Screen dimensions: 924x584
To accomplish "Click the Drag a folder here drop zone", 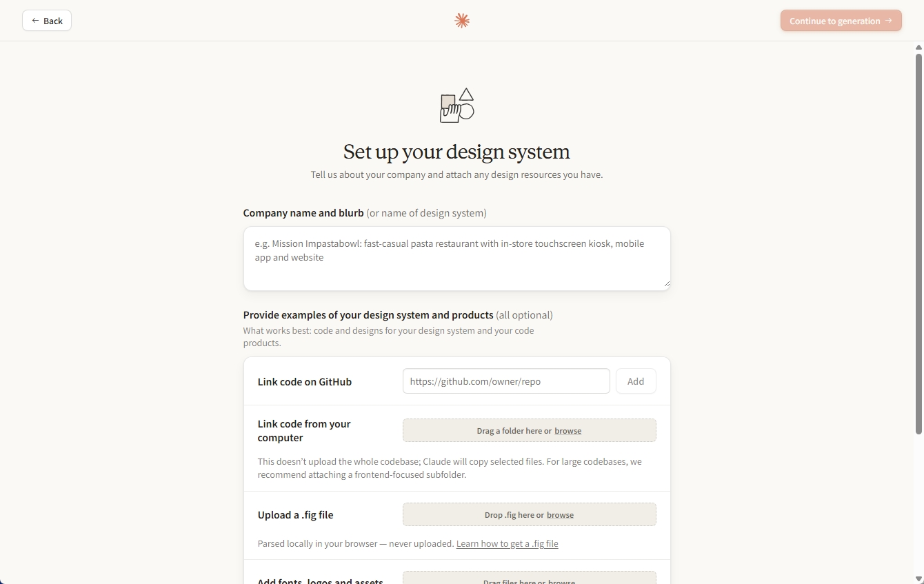I will click(x=529, y=430).
